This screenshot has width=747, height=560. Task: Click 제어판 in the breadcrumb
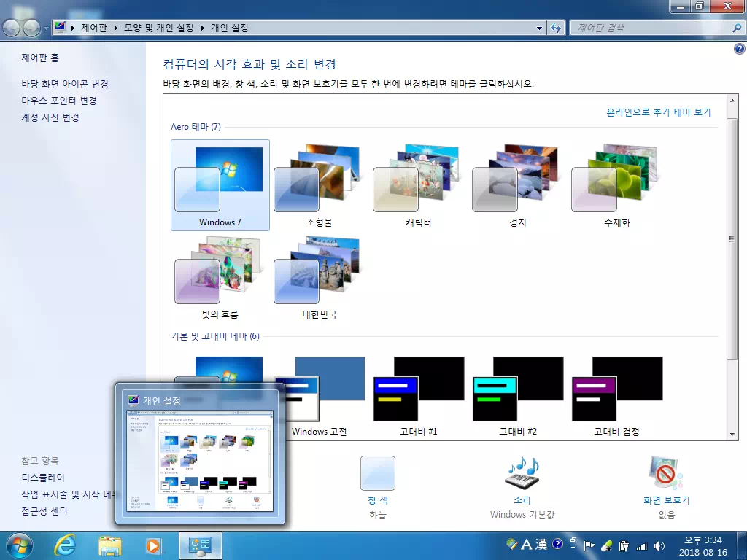[x=94, y=28]
